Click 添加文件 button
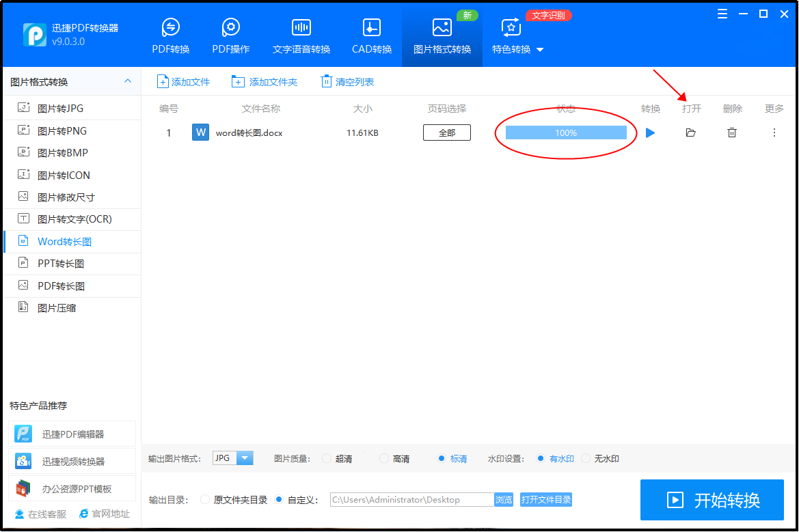 183,81
